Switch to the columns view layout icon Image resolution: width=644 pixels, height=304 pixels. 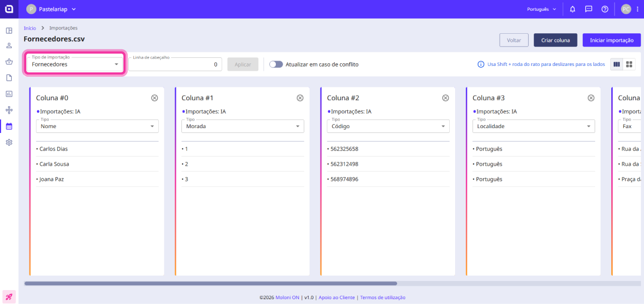pyautogui.click(x=617, y=64)
